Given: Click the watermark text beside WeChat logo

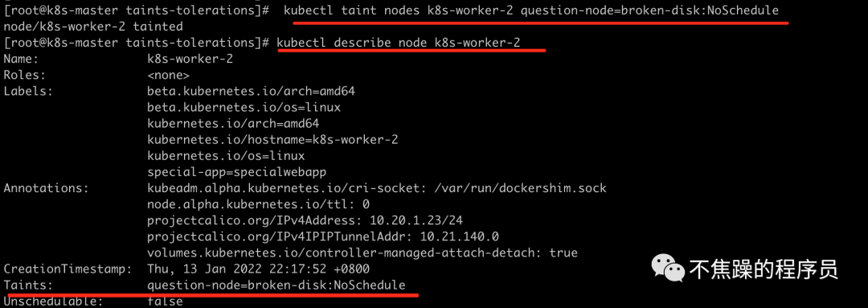Looking at the screenshot, I should point(764,269).
